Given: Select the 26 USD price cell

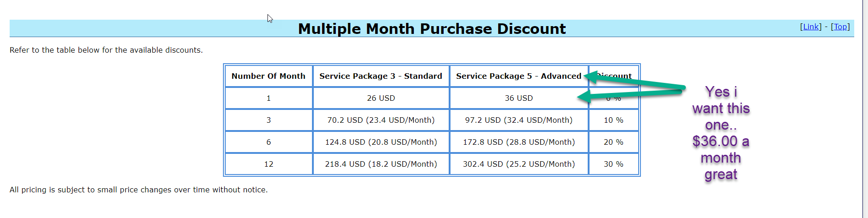Looking at the screenshot, I should tap(381, 98).
